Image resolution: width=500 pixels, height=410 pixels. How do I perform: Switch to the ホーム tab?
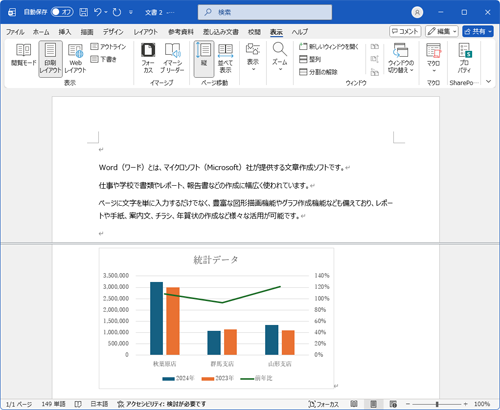click(x=41, y=32)
